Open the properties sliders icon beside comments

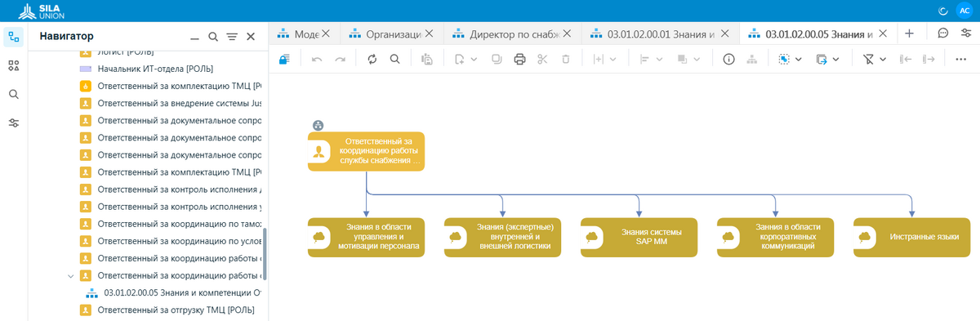pos(966,33)
